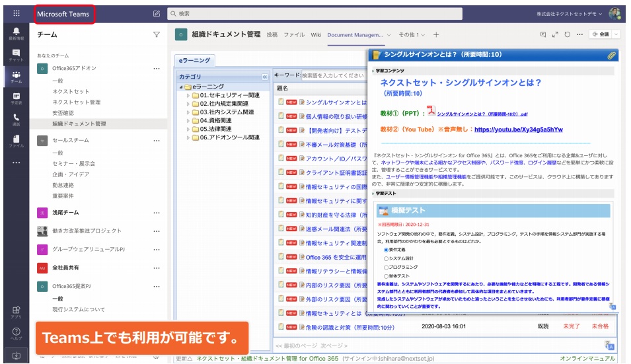
Task: Open the Calls phone icon
Action: point(16,119)
